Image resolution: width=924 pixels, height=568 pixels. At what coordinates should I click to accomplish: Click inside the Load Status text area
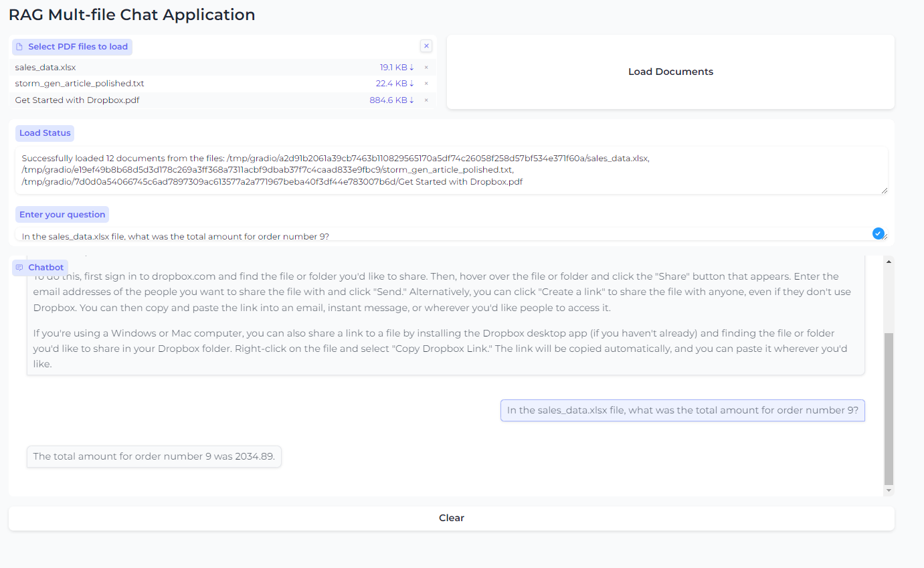coord(452,170)
